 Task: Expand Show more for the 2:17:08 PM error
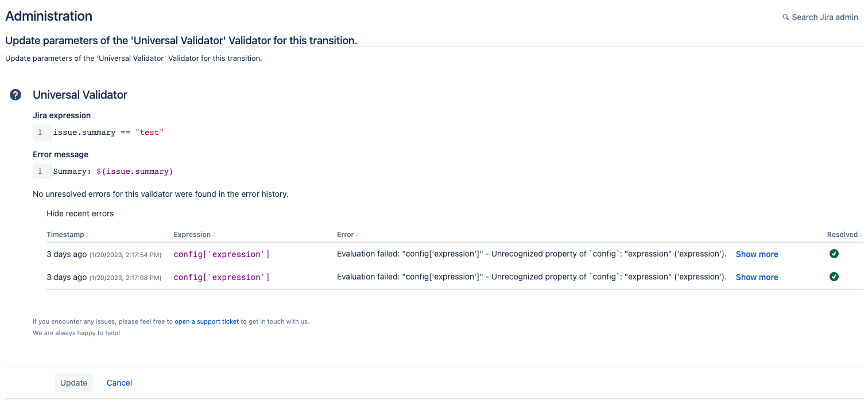point(757,277)
